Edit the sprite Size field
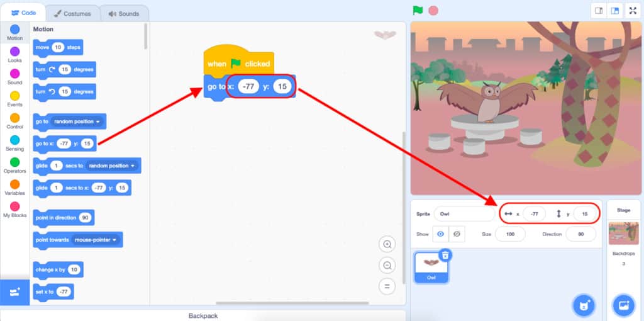 coord(510,234)
